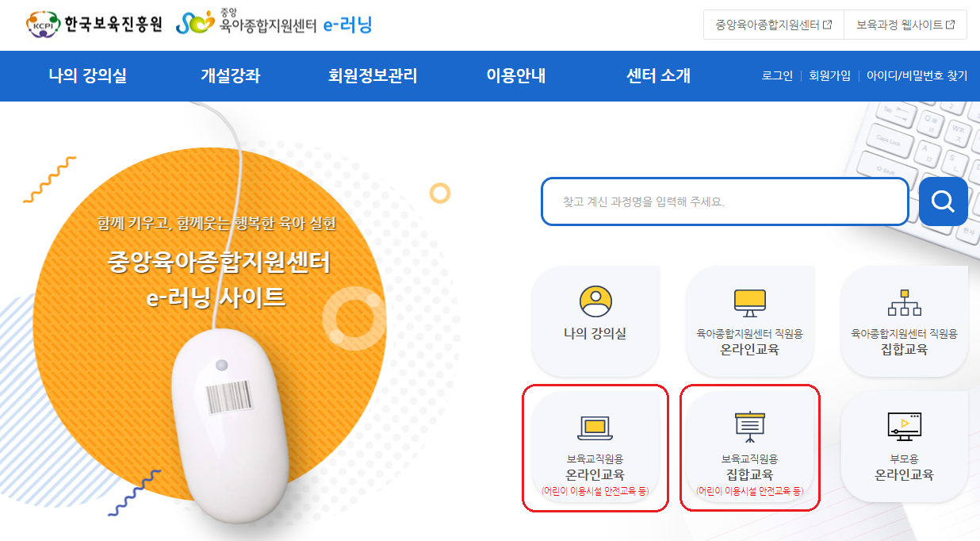Open the video player 부모용 온라인교육 tile
Screen dimensions: 980x541
(904, 448)
